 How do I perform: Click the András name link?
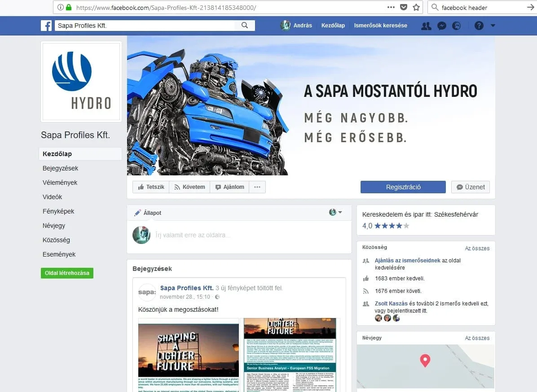pyautogui.click(x=303, y=25)
